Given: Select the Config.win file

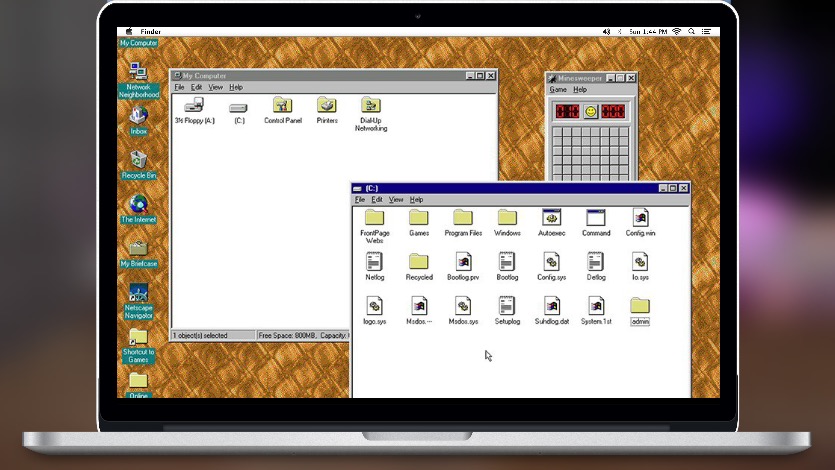Looking at the screenshot, I should pos(640,222).
